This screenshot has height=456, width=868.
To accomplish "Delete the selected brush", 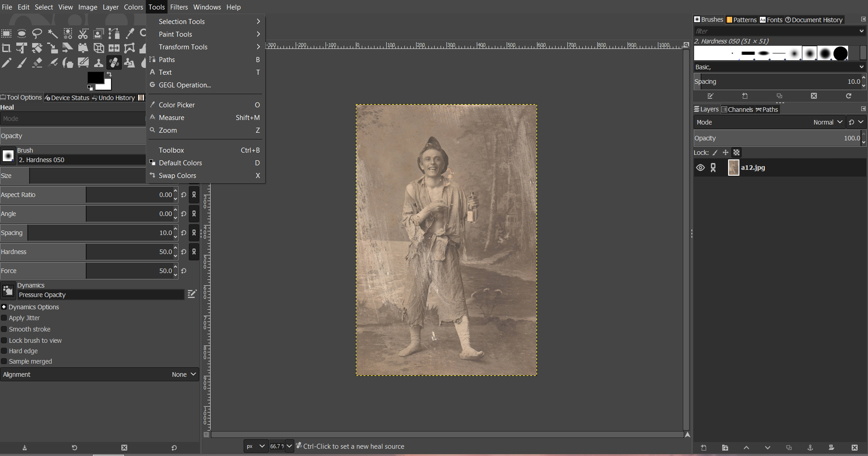I will pos(814,96).
